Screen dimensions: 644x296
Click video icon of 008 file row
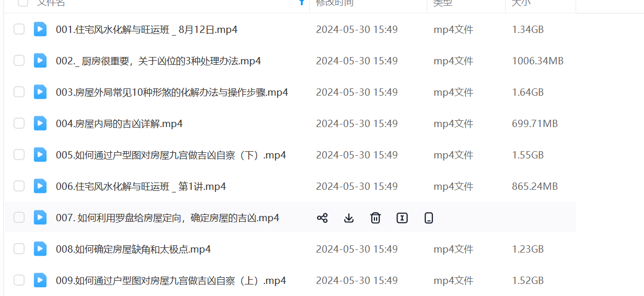[x=40, y=249]
